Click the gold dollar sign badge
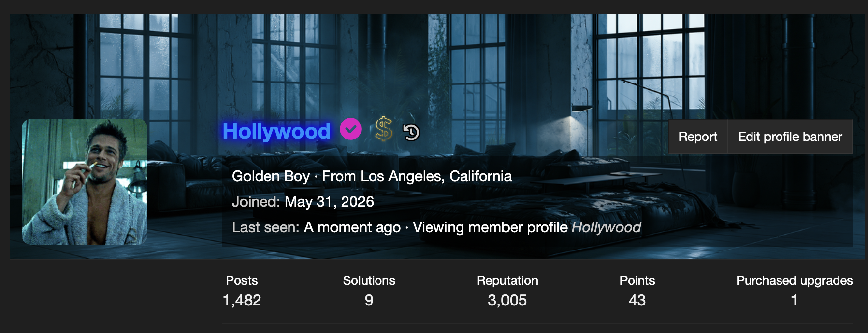Image resolution: width=868 pixels, height=333 pixels. (x=383, y=130)
